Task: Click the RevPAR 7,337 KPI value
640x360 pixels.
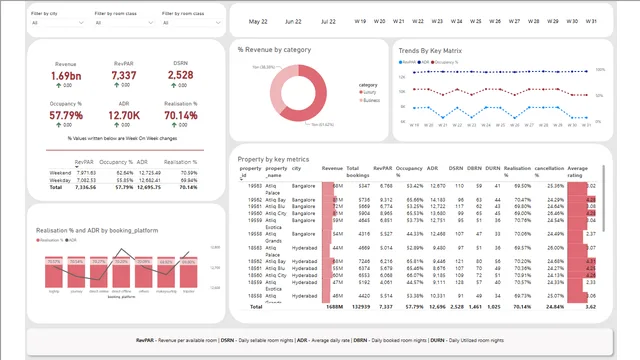Action: click(x=124, y=76)
